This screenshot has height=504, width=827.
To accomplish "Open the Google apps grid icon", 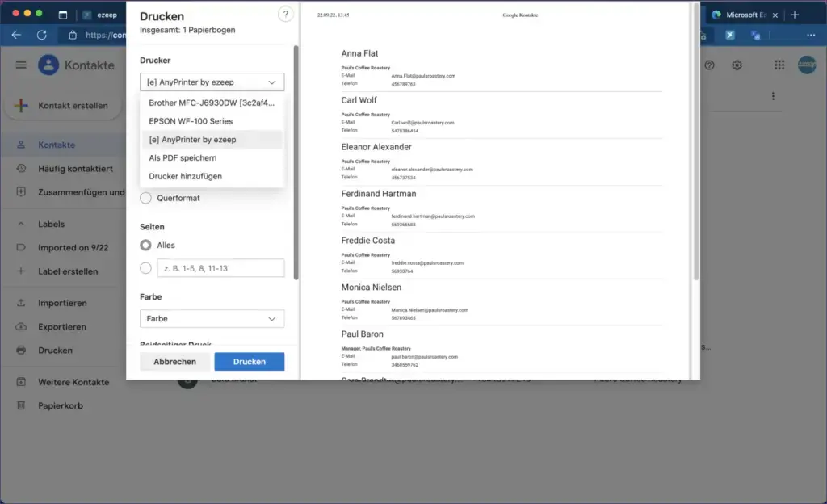I will pyautogui.click(x=779, y=65).
